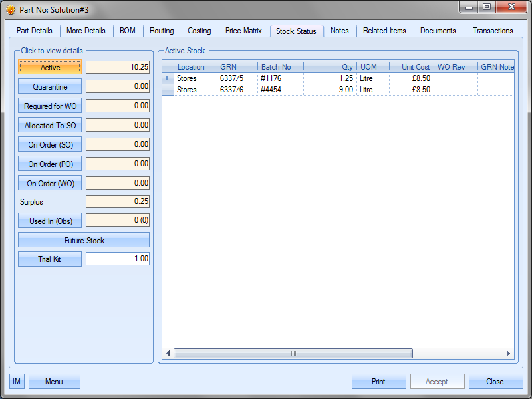Show Required for WO details
This screenshot has width=532, height=399.
[50, 106]
